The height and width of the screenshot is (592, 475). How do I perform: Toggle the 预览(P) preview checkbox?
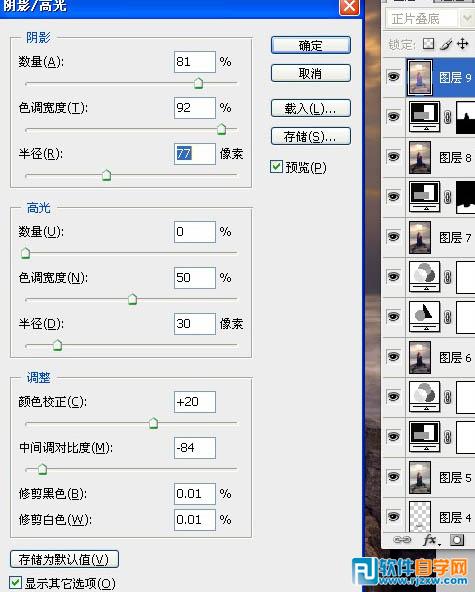coord(276,166)
